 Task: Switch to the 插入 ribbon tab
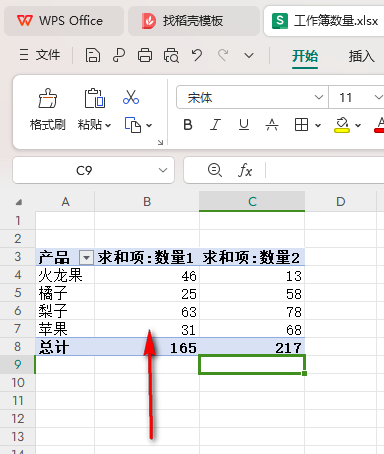[x=361, y=56]
